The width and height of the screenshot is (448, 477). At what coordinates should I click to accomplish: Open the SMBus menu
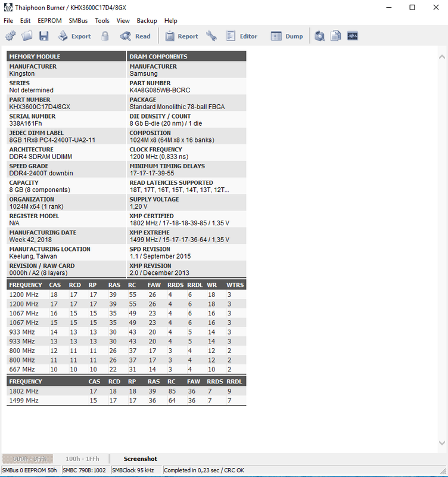coord(78,21)
